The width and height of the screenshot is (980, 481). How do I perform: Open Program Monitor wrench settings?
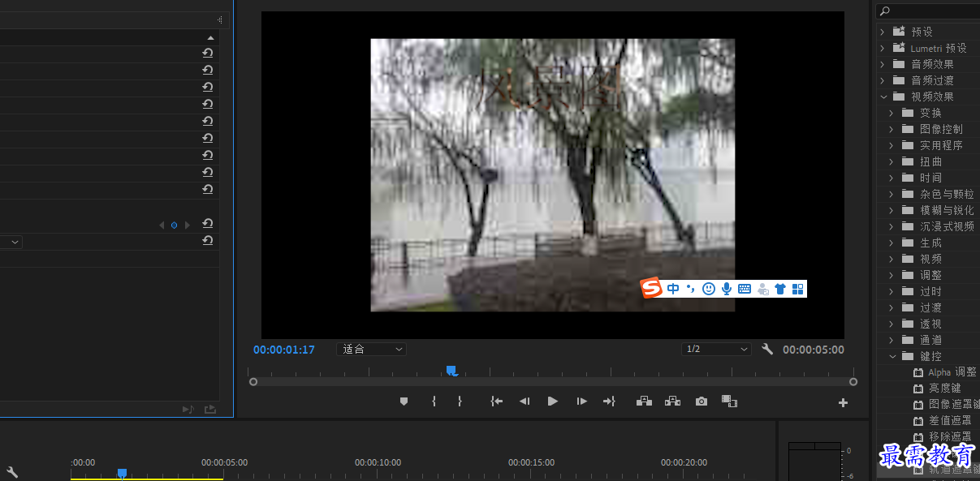pos(767,349)
